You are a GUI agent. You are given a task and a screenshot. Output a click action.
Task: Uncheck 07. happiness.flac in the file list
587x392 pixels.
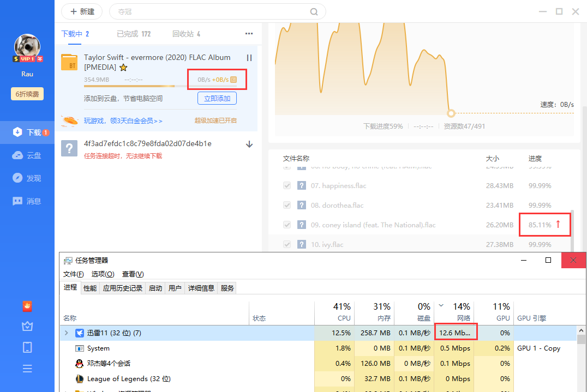287,185
